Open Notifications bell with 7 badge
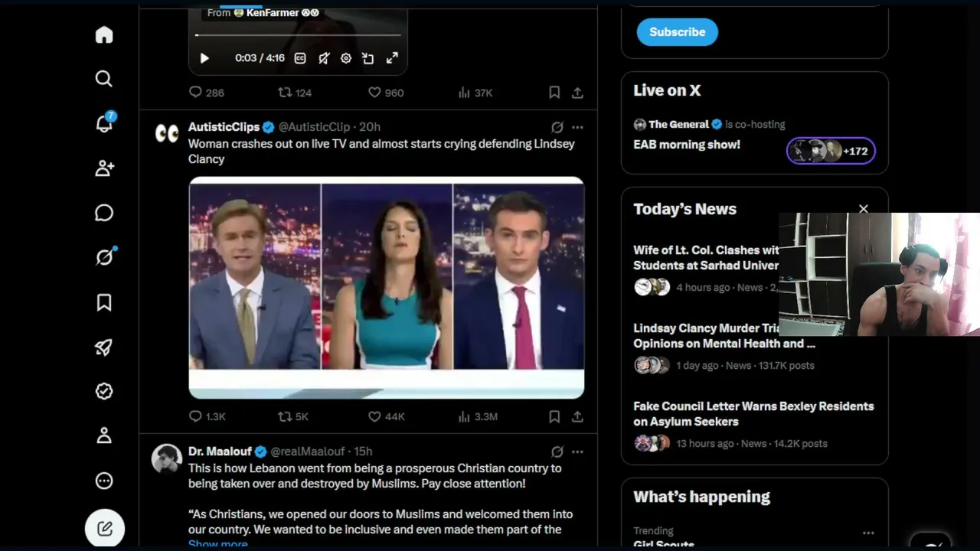The height and width of the screenshot is (551, 980). click(104, 123)
